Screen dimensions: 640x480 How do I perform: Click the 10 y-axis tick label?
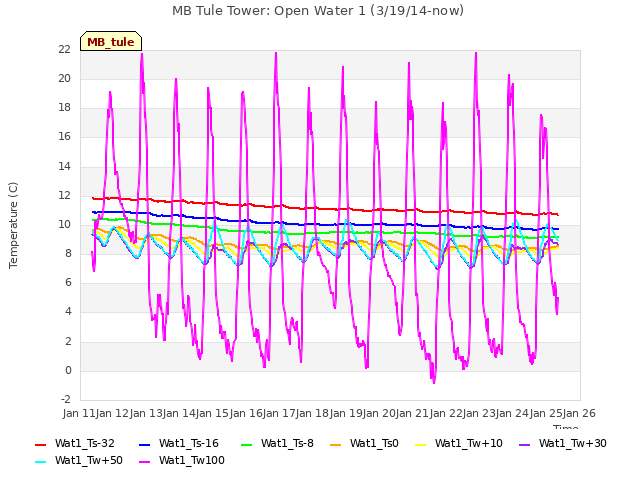(64, 224)
